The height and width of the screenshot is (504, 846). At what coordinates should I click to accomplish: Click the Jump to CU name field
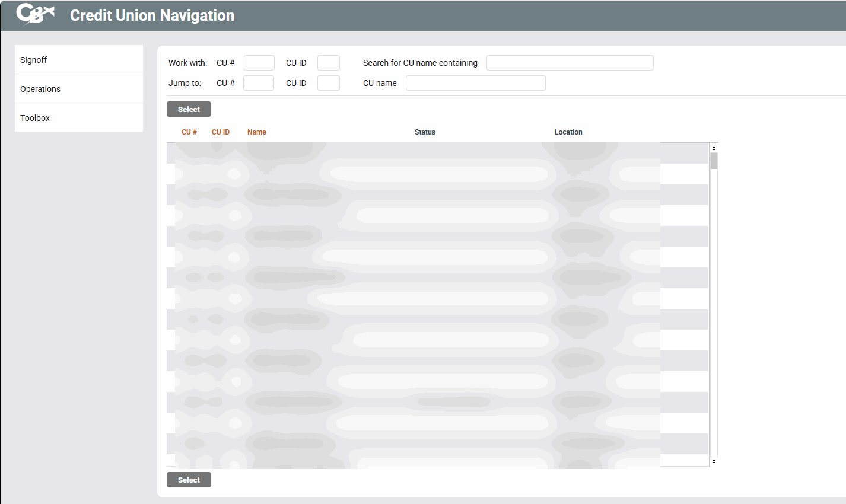click(475, 83)
